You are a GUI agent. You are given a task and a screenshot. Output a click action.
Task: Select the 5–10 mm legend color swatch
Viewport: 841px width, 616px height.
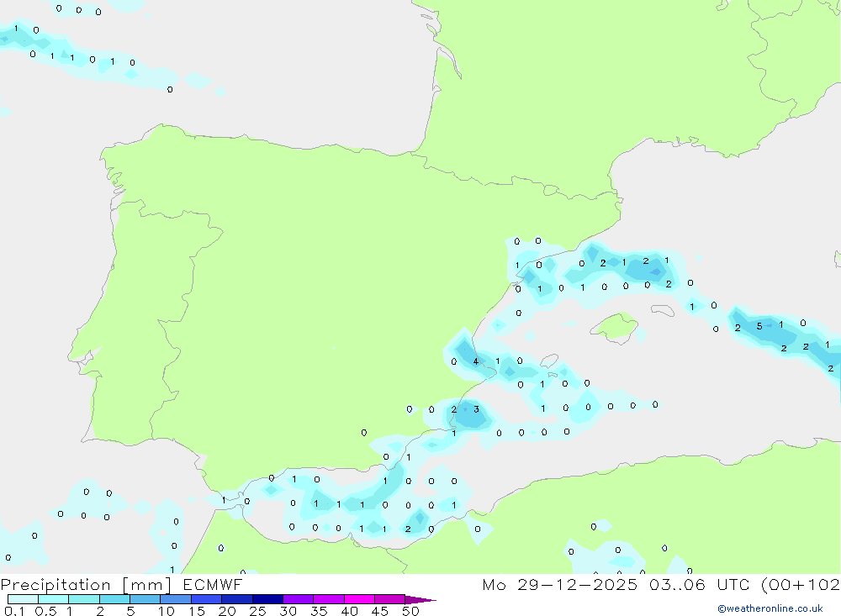(x=145, y=599)
